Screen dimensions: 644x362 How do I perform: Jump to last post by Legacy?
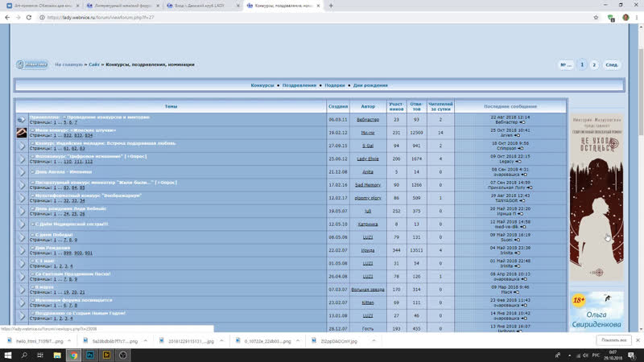518,162
